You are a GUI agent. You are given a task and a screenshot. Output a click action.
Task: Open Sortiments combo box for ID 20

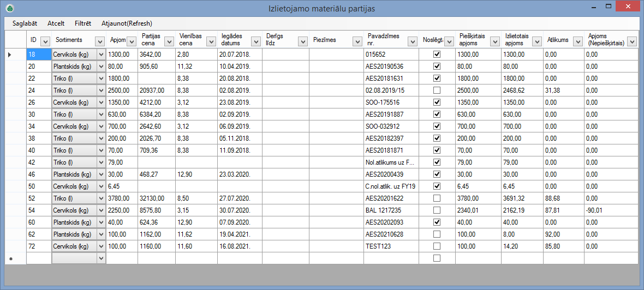(101, 66)
